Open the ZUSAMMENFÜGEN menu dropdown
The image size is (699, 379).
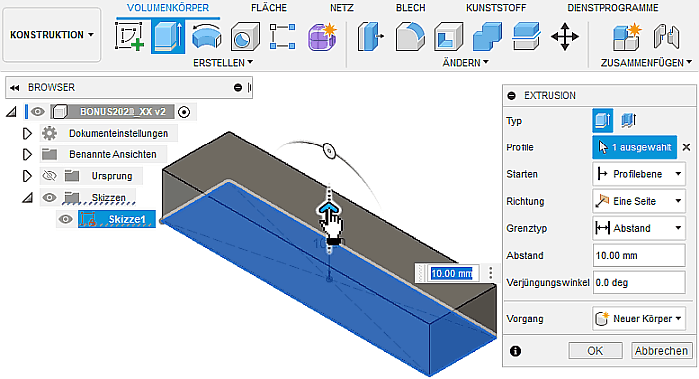646,63
